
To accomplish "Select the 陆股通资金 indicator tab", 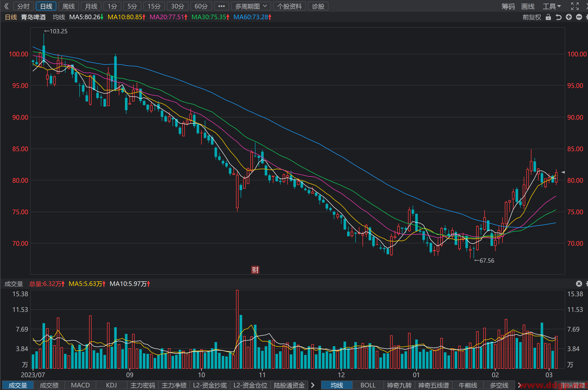I will click(289, 385).
